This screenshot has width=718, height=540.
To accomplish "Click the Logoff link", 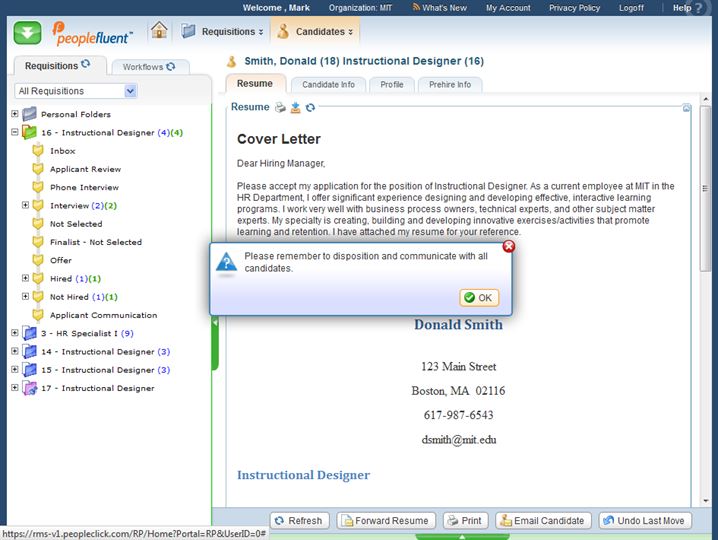I will point(632,8).
